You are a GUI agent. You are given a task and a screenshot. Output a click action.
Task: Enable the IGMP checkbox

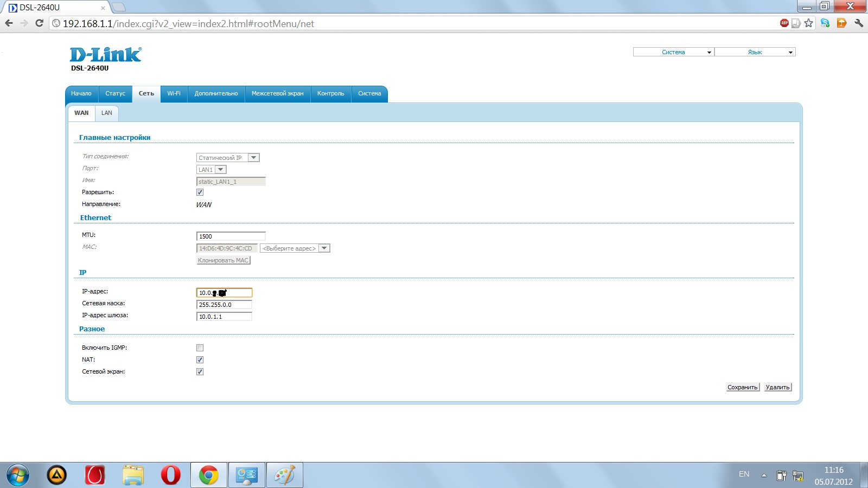tap(200, 348)
